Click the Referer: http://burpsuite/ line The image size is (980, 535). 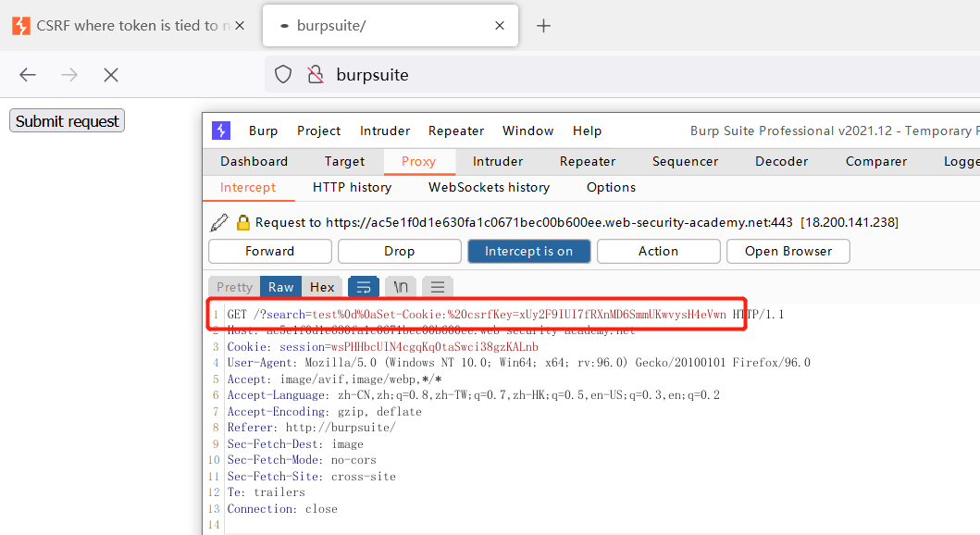click(311, 428)
